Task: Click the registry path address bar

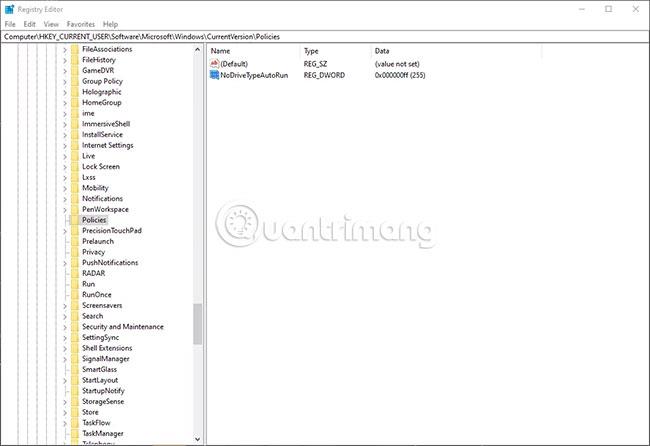Action: pyautogui.click(x=325, y=36)
